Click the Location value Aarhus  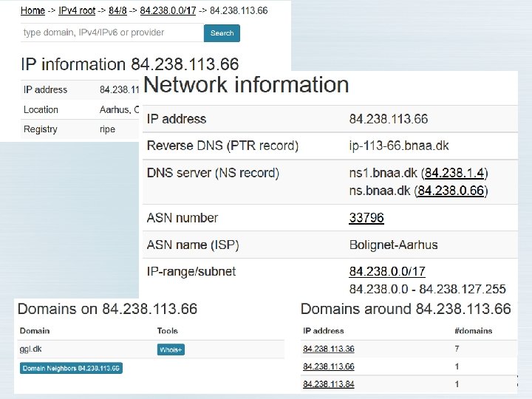(115, 109)
